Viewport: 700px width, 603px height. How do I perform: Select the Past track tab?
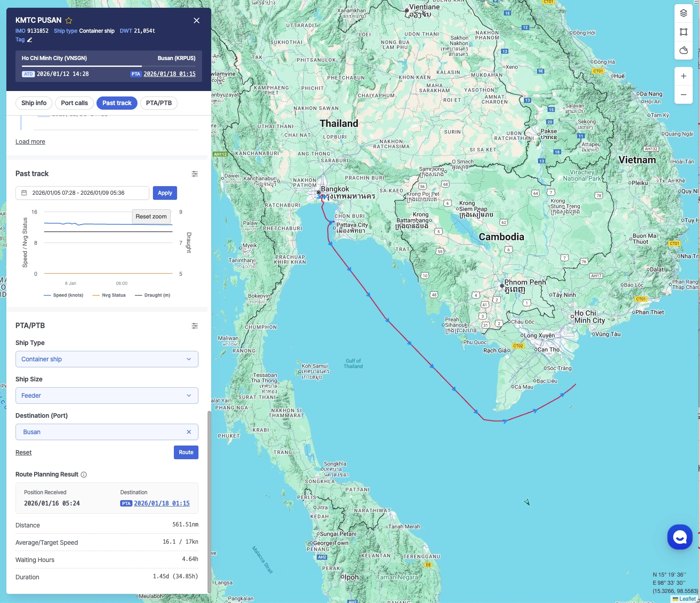(117, 103)
